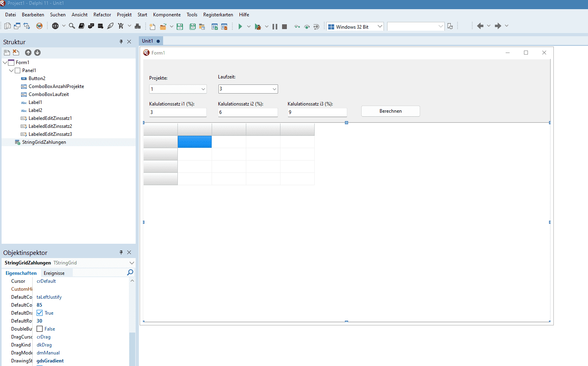Click the delete item icon in Struktur toolbar
Image resolution: width=588 pixels, height=366 pixels.
[x=16, y=52]
